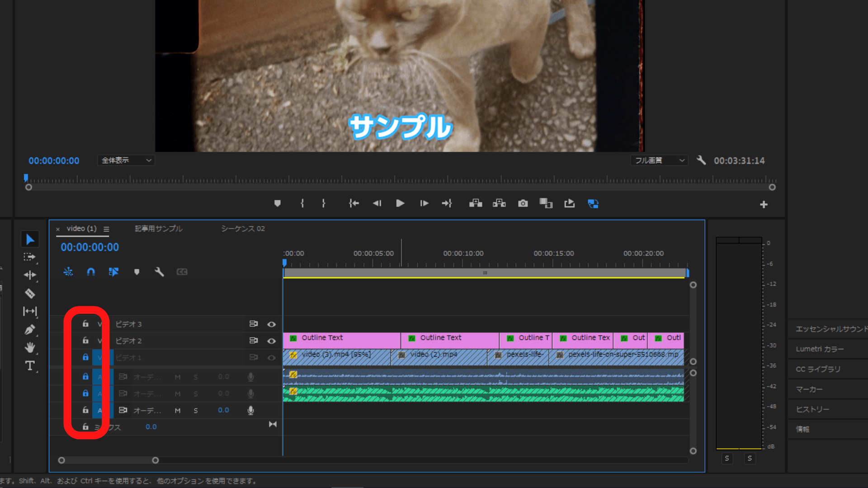Open the 全体表示 zoom level dropdown
The image size is (868, 488).
click(126, 160)
